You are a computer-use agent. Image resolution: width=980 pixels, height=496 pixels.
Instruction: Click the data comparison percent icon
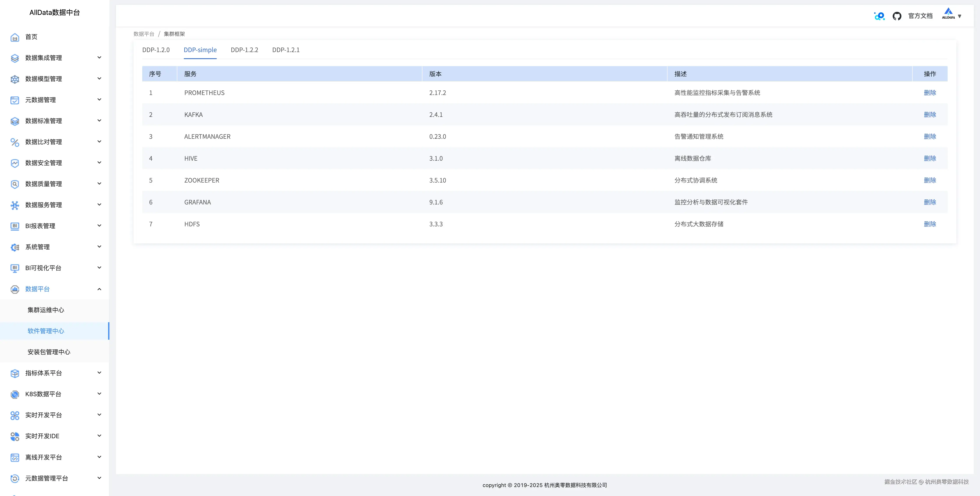15,142
